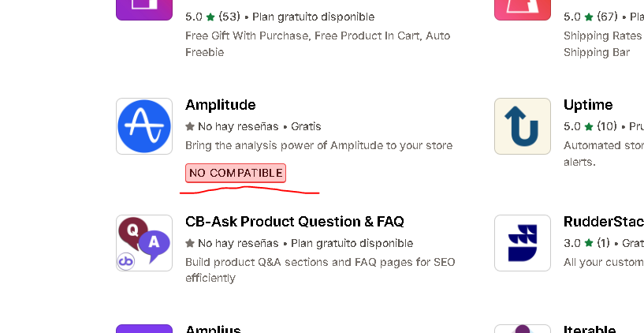Viewport: 644px width, 333px height.
Task: Click the 5.0 (67) star rating
Action: pyautogui.click(x=591, y=17)
